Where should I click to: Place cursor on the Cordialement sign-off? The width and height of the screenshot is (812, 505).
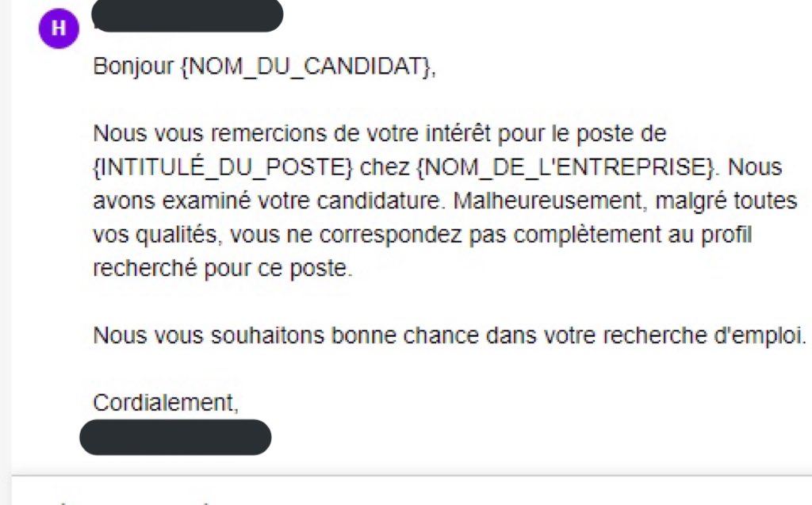pos(166,403)
